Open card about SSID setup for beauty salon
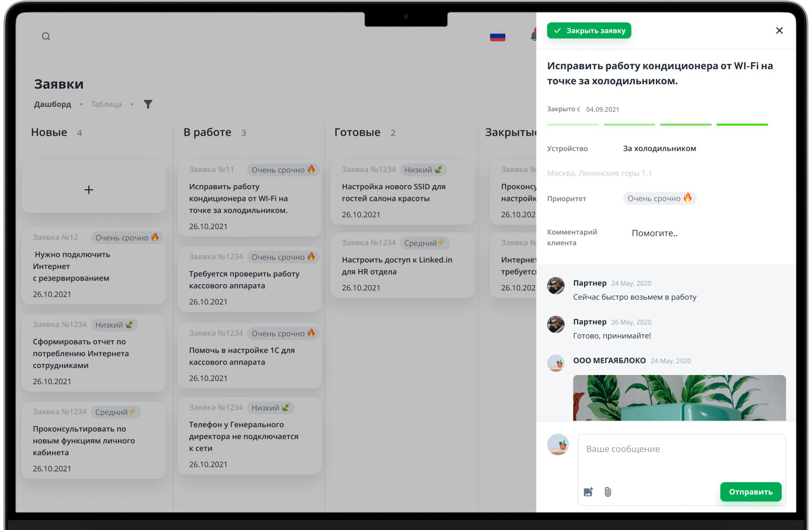Viewport: 812px width, 530px height. coord(402,192)
